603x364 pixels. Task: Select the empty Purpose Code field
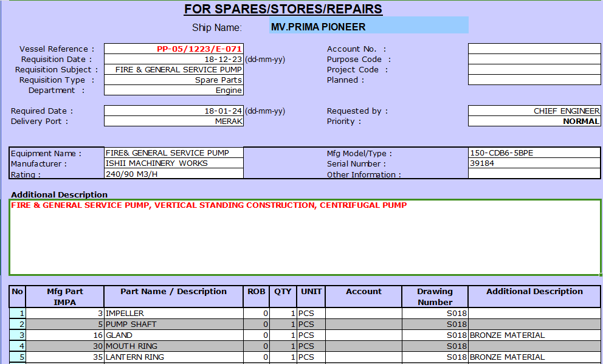(534, 60)
